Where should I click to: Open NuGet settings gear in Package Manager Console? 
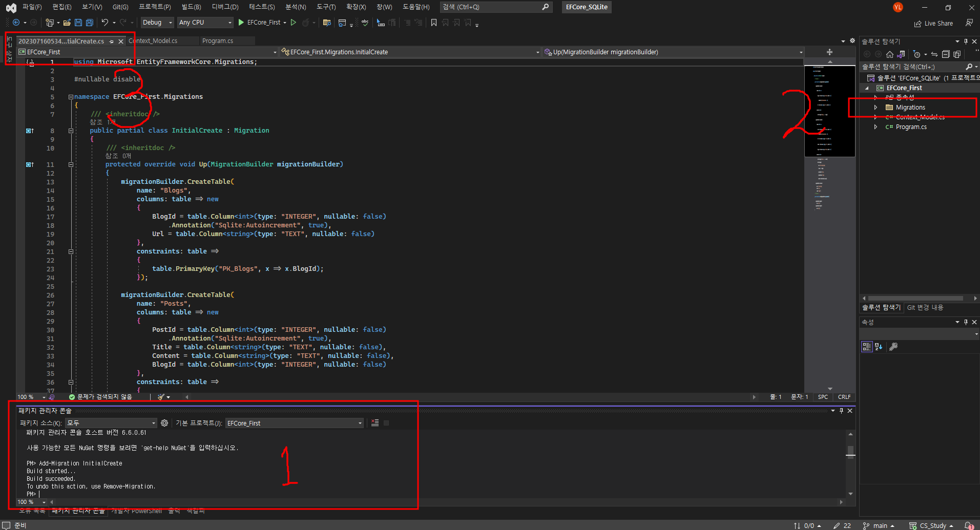click(164, 423)
